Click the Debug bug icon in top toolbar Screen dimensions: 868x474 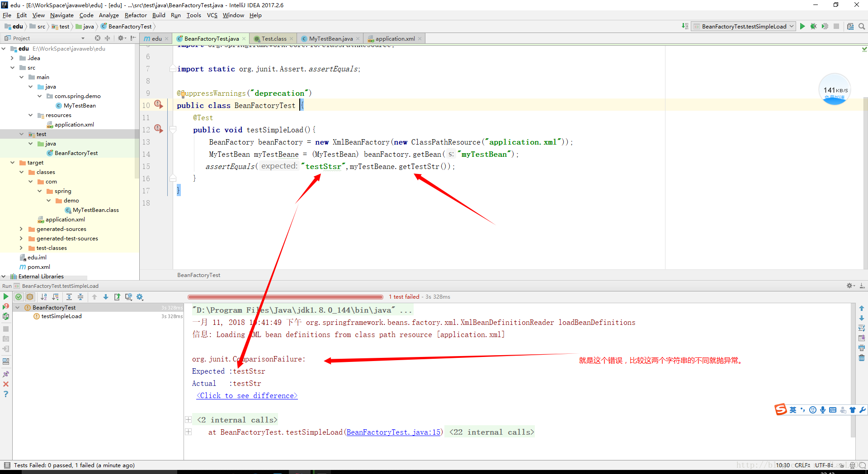pyautogui.click(x=813, y=26)
